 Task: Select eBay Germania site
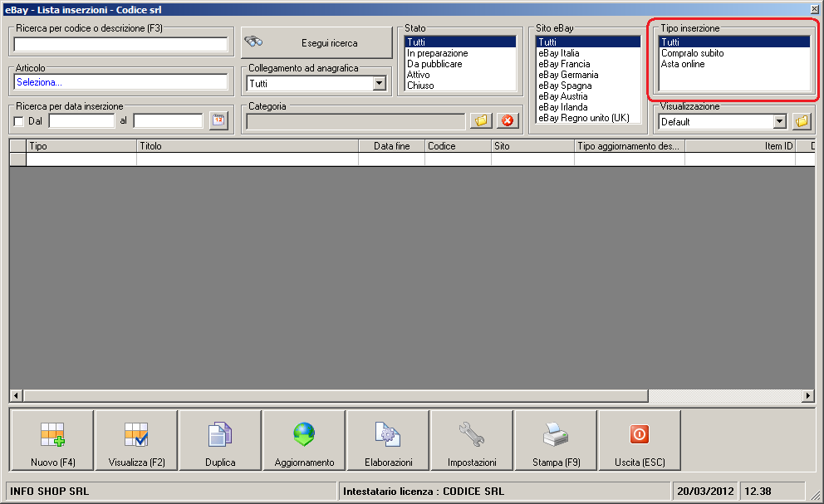click(x=589, y=75)
